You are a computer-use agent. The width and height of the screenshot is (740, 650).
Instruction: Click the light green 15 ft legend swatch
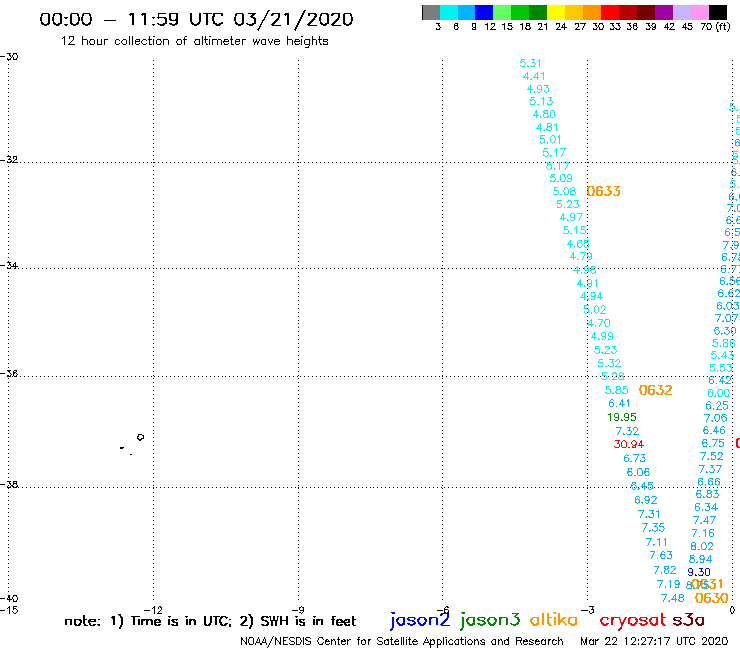point(503,12)
